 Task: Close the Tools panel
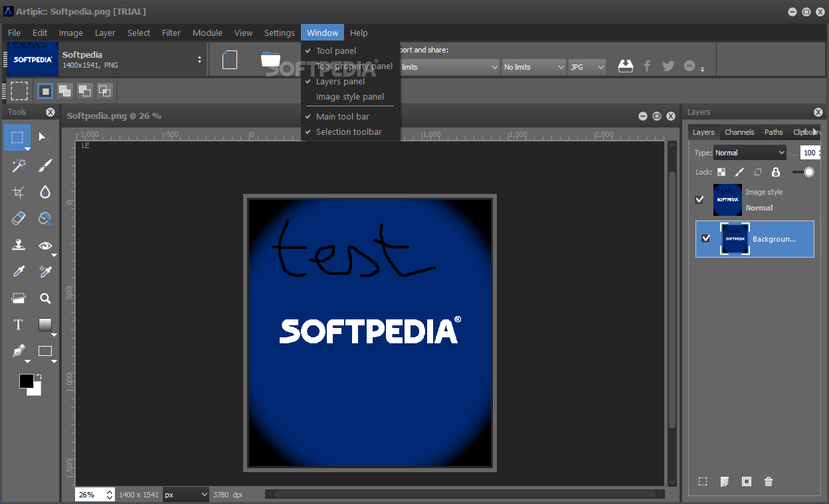tap(50, 112)
